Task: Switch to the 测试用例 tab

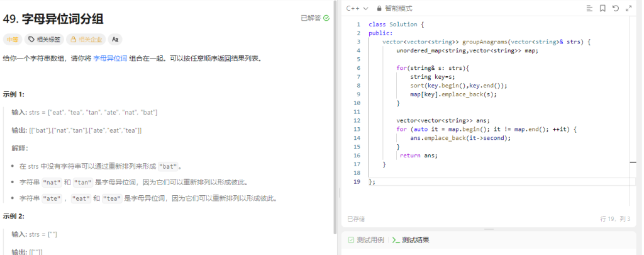Action: (366, 240)
